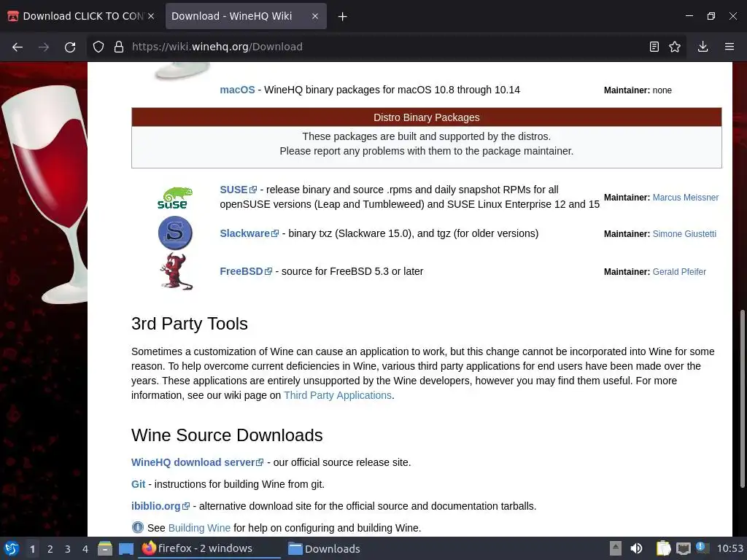Click the Distro Binary Packages header
This screenshot has width=747, height=560.
pyautogui.click(x=426, y=117)
